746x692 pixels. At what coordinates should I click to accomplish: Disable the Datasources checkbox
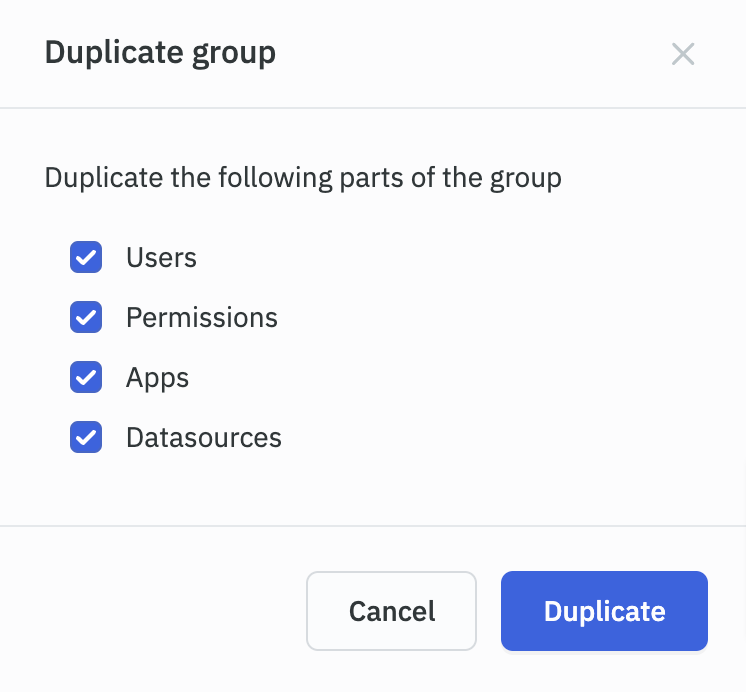point(86,438)
